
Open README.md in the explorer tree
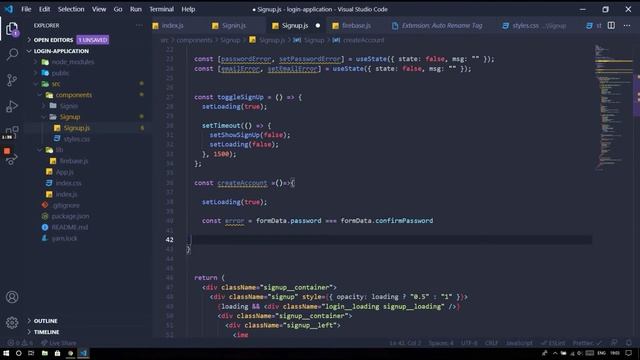coord(69,227)
